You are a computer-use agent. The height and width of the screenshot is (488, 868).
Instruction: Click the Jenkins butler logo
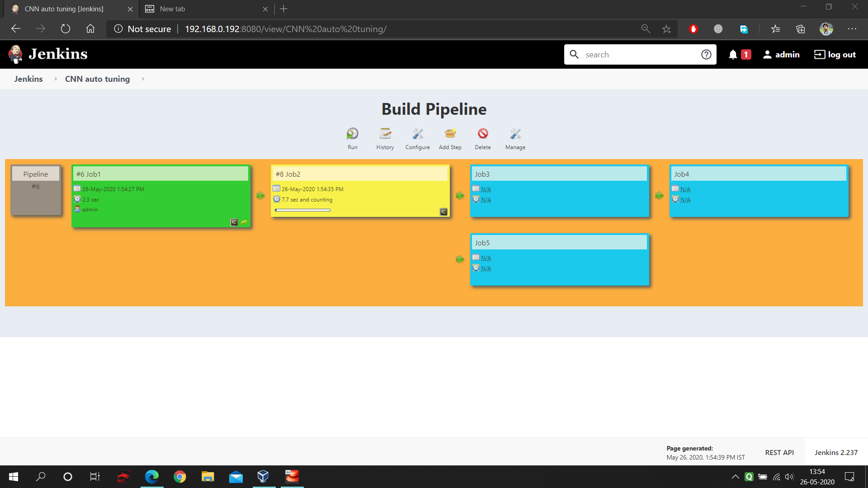[x=15, y=54]
